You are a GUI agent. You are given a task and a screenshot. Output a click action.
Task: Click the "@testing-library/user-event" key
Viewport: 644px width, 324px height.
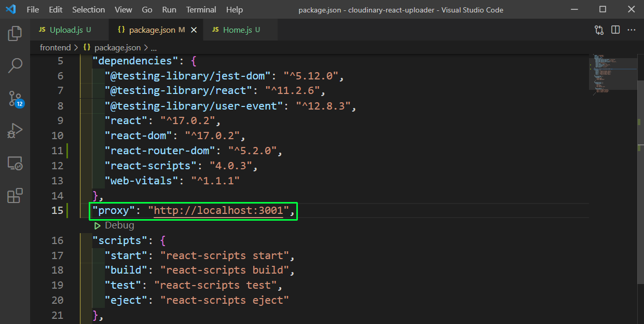[x=194, y=106]
